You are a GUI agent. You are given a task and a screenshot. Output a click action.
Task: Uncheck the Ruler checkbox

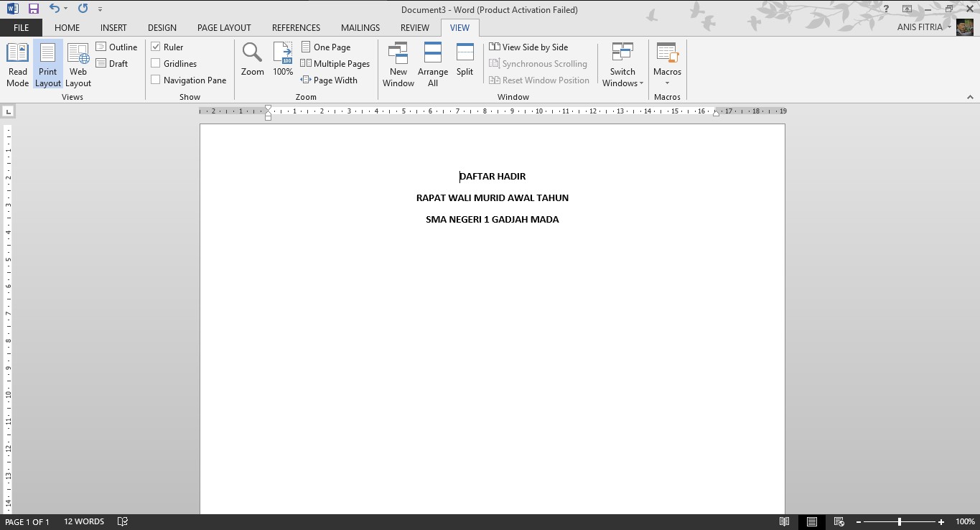(x=156, y=47)
